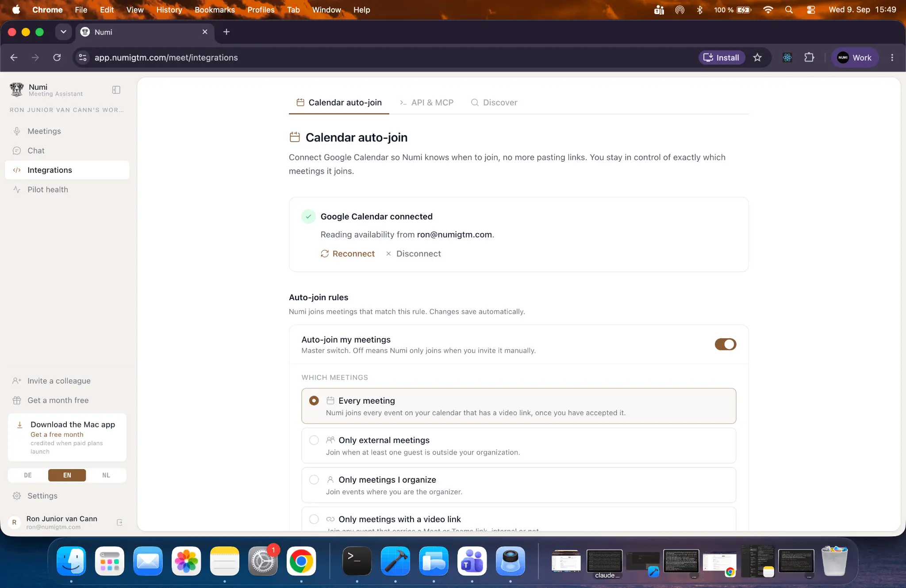Open Chrome three-dot menu
This screenshot has width=906, height=588.
[892, 57]
